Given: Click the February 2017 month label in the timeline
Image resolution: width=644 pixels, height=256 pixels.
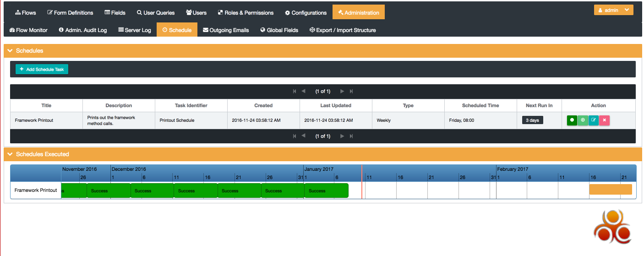Looking at the screenshot, I should pos(513,169).
